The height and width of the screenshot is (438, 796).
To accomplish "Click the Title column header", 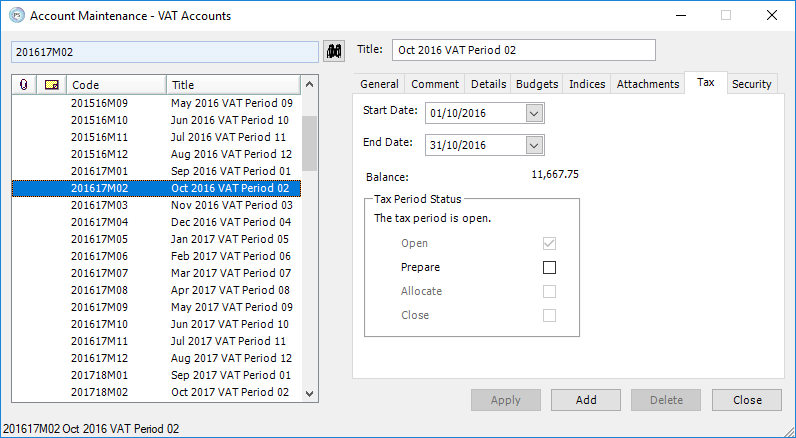I will click(234, 85).
